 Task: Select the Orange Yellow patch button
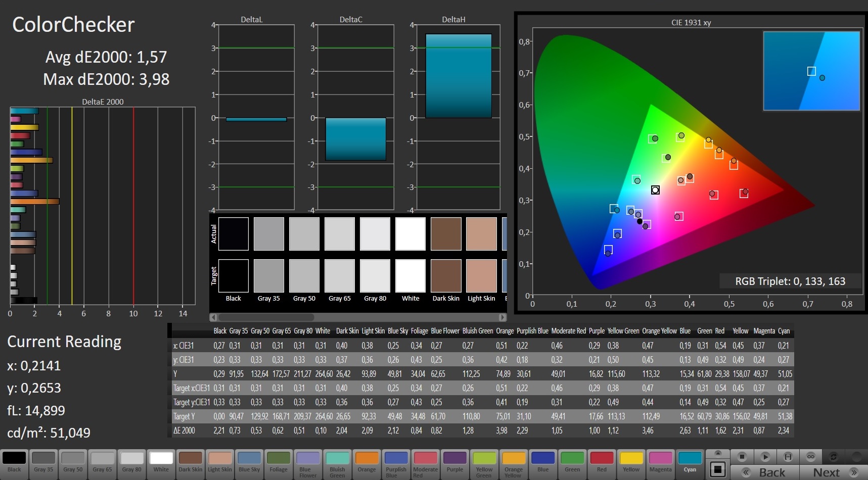click(x=514, y=462)
